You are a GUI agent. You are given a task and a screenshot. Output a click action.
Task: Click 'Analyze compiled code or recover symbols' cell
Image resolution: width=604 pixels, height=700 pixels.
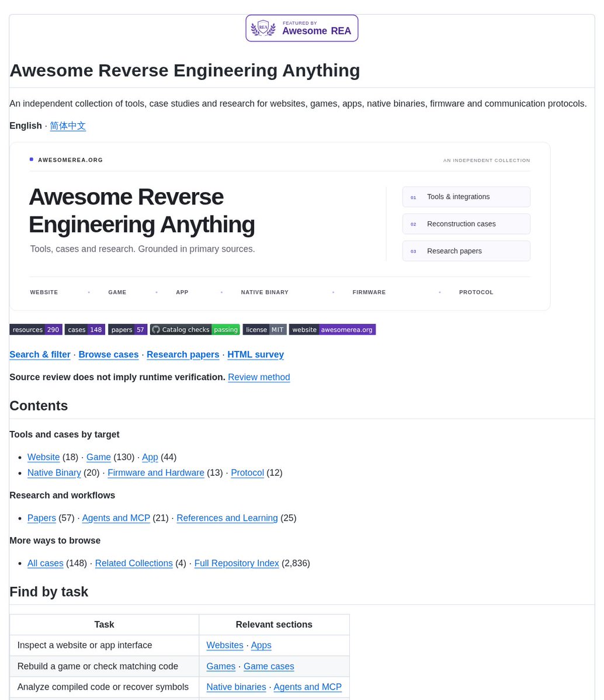click(x=104, y=687)
